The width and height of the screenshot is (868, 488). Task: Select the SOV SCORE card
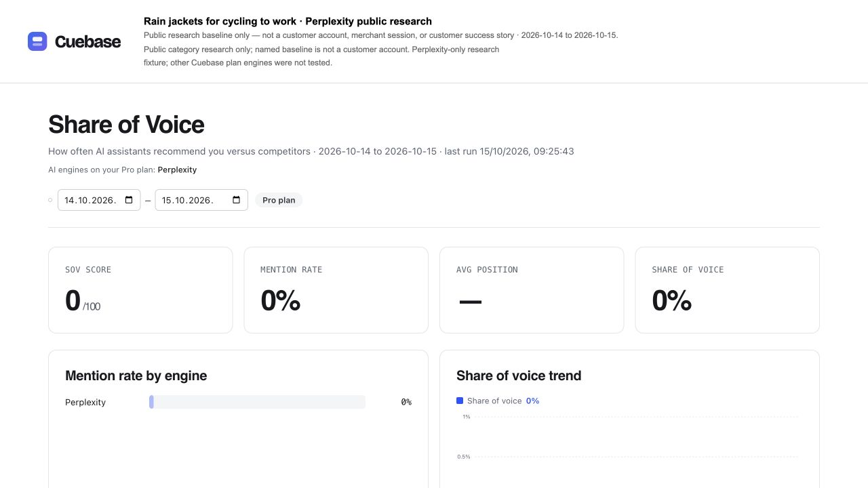tap(140, 290)
